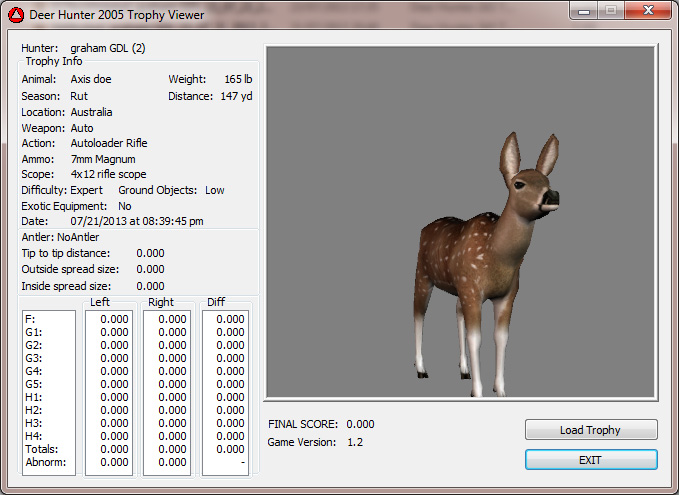Click the Game Version 1.2 text
Screen dimensions: 679x495
pos(355,442)
